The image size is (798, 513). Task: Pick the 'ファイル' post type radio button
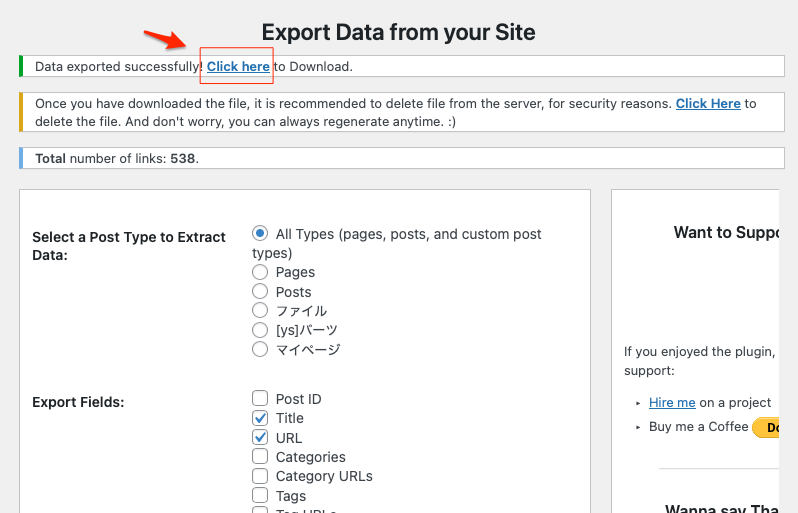click(260, 311)
